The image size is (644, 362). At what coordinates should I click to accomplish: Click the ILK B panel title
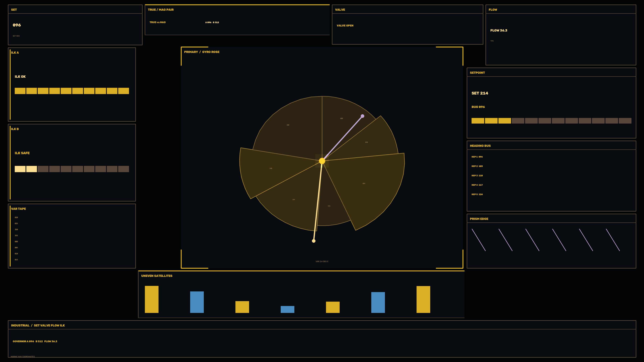point(15,129)
